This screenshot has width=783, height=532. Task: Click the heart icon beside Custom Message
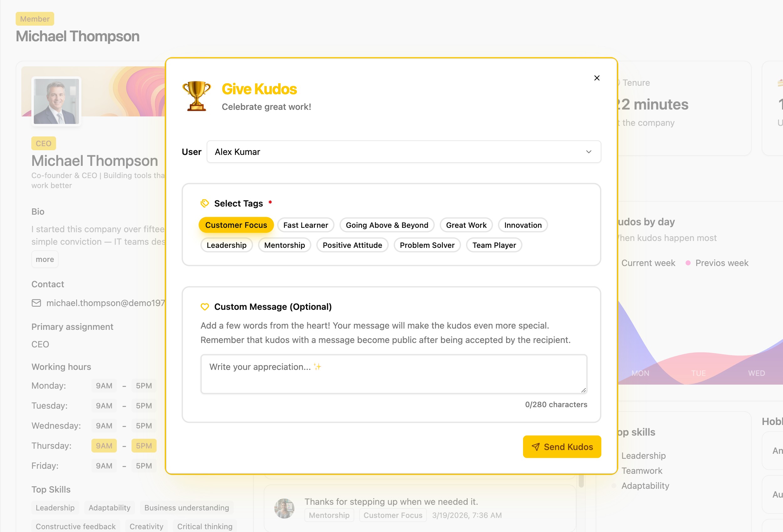tap(205, 307)
